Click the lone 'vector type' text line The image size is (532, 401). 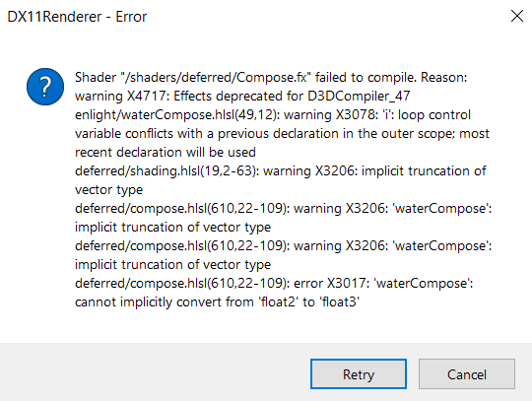coord(108,189)
